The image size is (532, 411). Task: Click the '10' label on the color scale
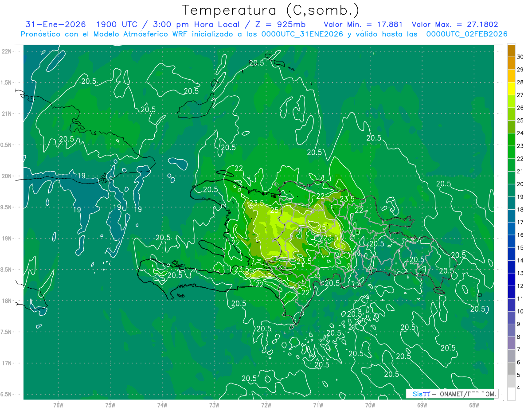coord(520,312)
